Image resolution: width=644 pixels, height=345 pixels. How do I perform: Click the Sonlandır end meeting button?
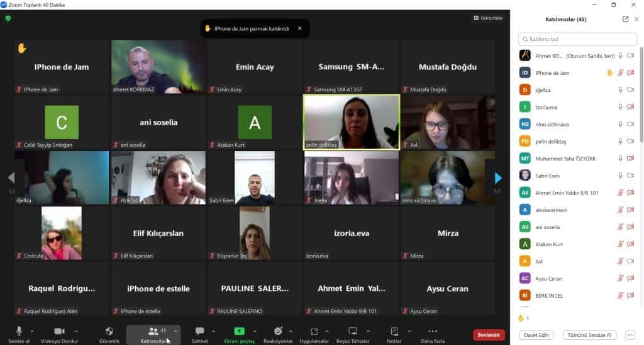[x=489, y=335]
